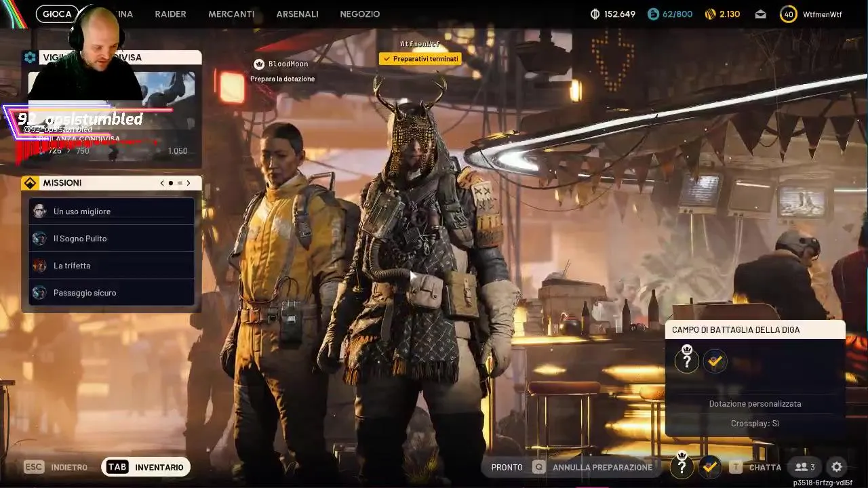
Task: Click the 62/800 token balance value
Action: pyautogui.click(x=677, y=14)
